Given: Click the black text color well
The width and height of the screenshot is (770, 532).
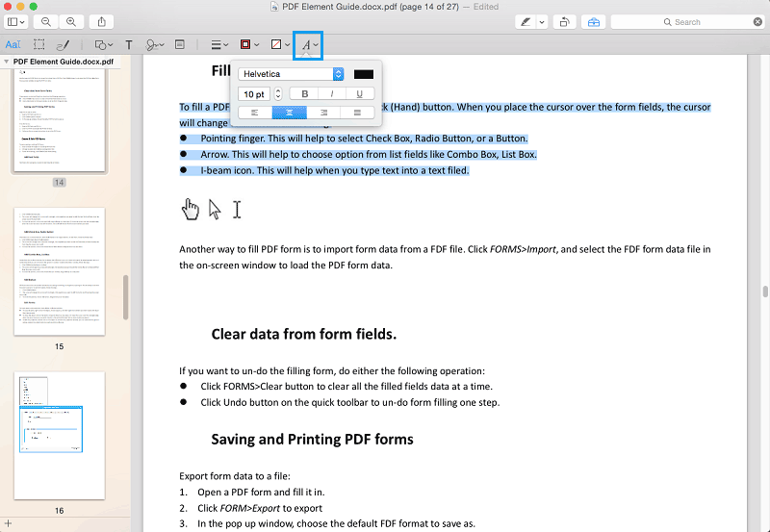Looking at the screenshot, I should 364,74.
